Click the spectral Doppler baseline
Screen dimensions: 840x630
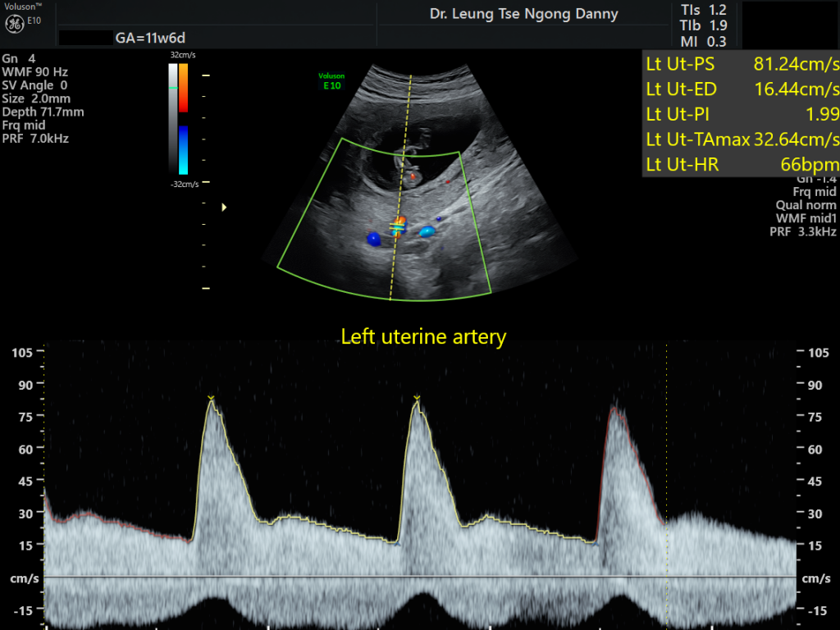pyautogui.click(x=420, y=577)
